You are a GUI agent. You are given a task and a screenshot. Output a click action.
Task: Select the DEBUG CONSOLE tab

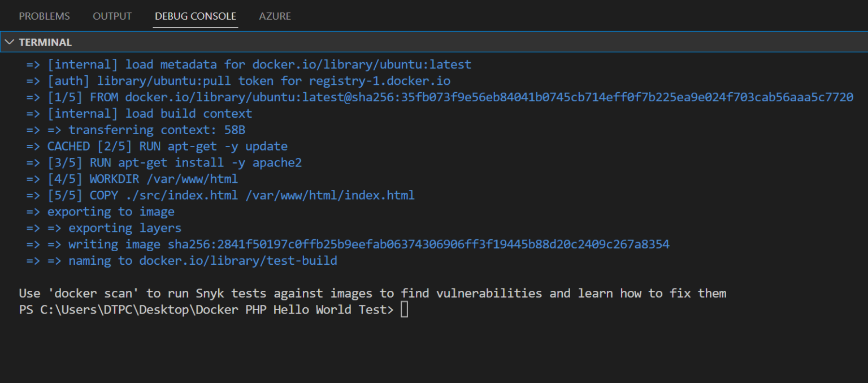(196, 16)
